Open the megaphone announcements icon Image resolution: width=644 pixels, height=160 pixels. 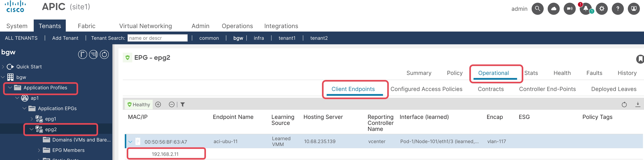point(569,9)
